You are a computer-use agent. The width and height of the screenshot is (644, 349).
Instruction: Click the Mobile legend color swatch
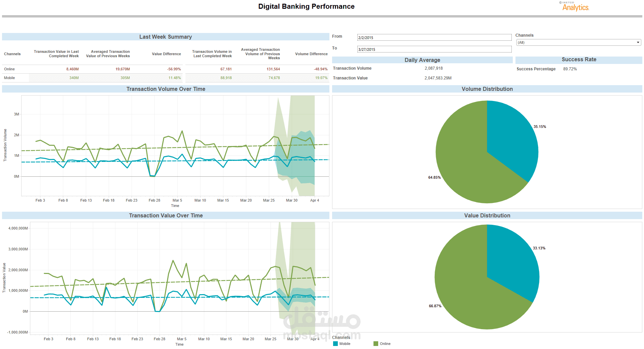pos(335,344)
